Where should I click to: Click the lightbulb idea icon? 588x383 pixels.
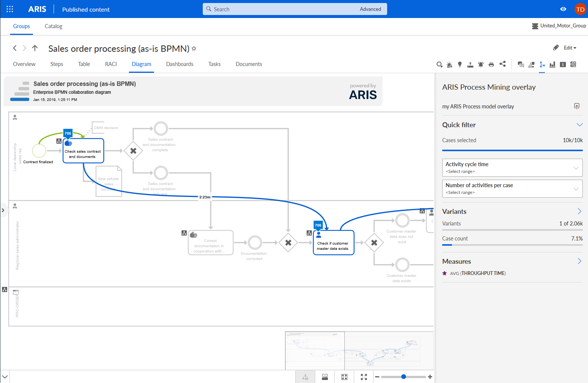[x=460, y=65]
